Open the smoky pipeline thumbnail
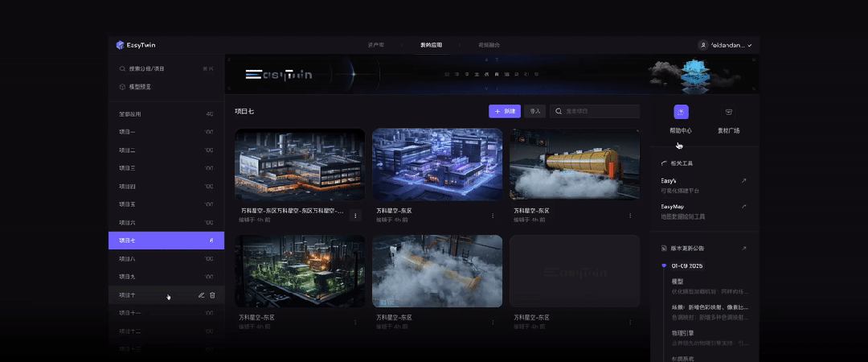The height and width of the screenshot is (362, 868). (437, 271)
